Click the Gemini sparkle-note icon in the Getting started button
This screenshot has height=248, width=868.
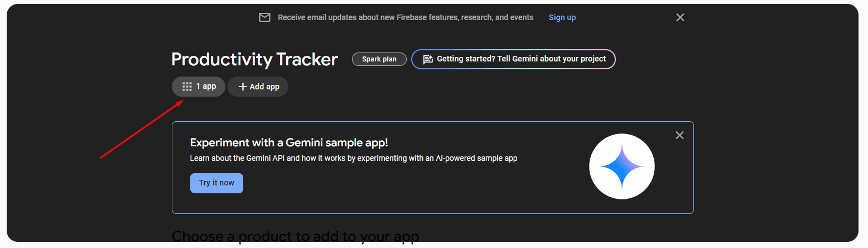[428, 59]
